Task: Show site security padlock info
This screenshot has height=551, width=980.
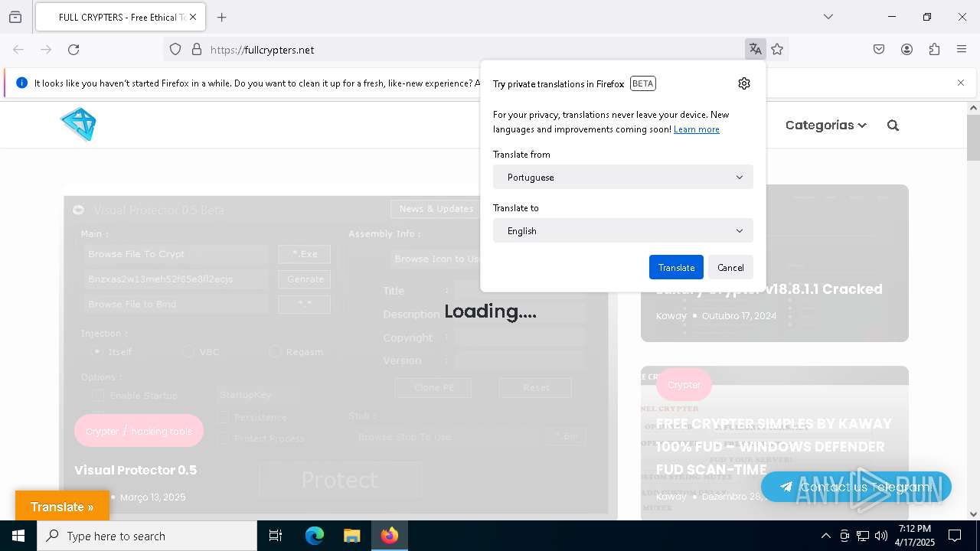Action: pyautogui.click(x=197, y=50)
